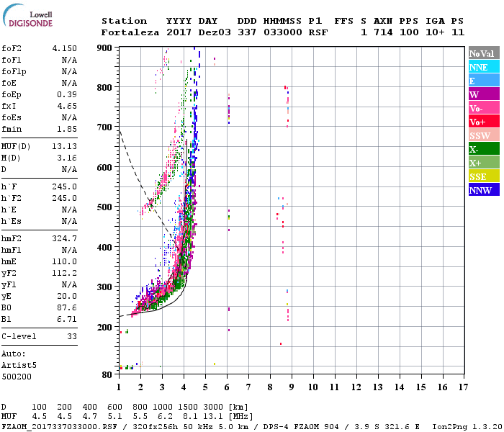Click the C-level value 33
The height and width of the screenshot is (432, 504).
click(x=72, y=336)
